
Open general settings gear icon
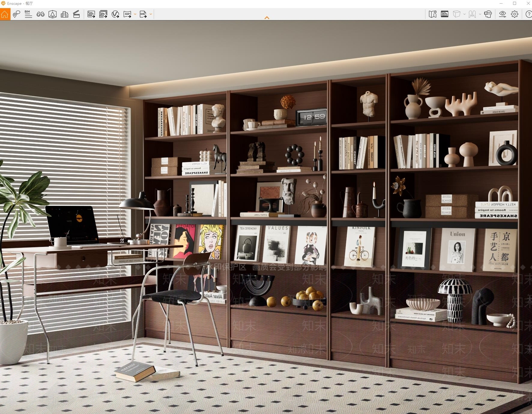[515, 14]
